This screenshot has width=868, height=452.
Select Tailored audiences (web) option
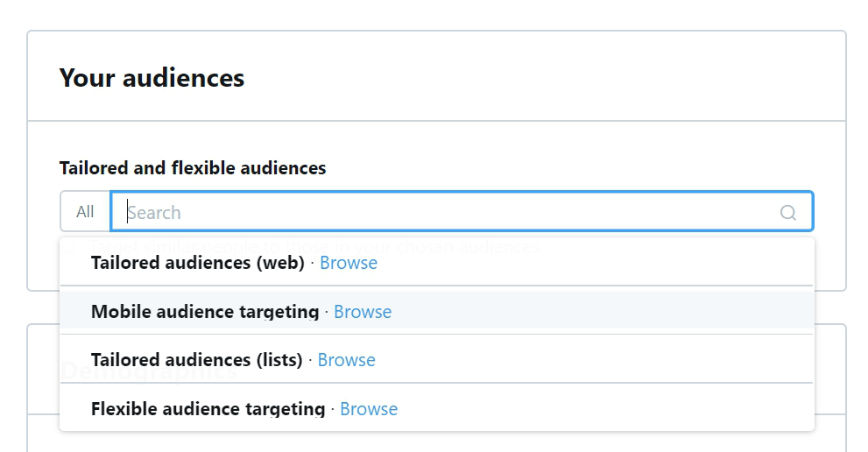[437, 263]
